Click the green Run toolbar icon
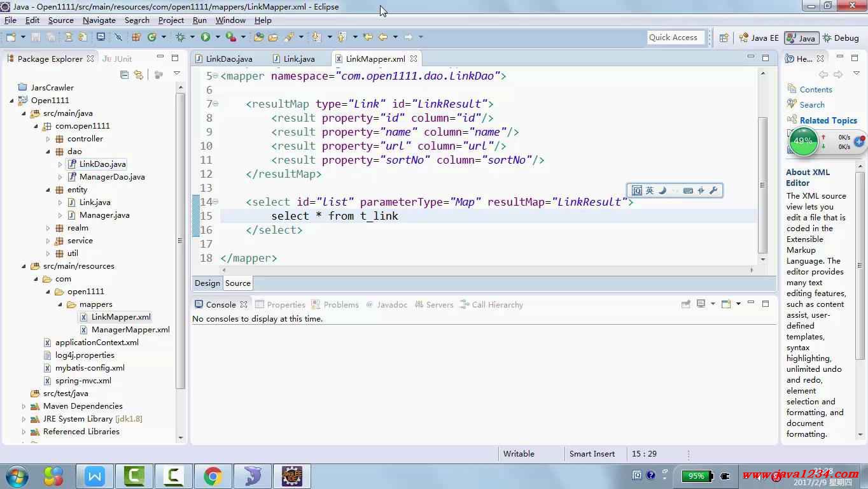Image resolution: width=868 pixels, height=489 pixels. pos(206,38)
